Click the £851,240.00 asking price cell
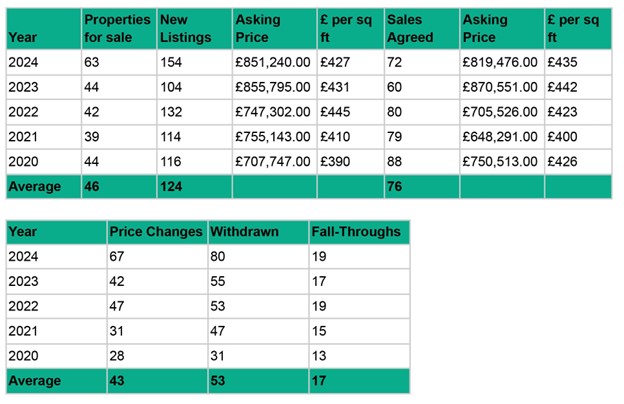Image resolution: width=624 pixels, height=404 pixels. click(273, 62)
